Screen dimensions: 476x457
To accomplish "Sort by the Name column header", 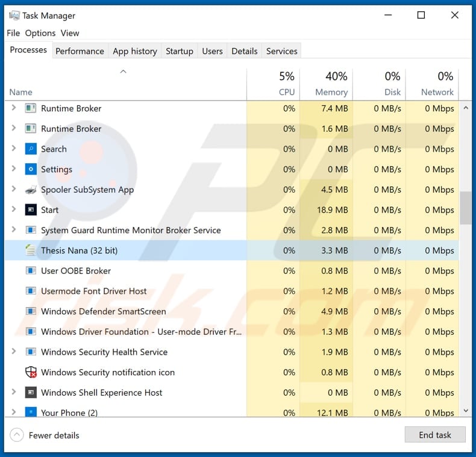I will point(125,85).
